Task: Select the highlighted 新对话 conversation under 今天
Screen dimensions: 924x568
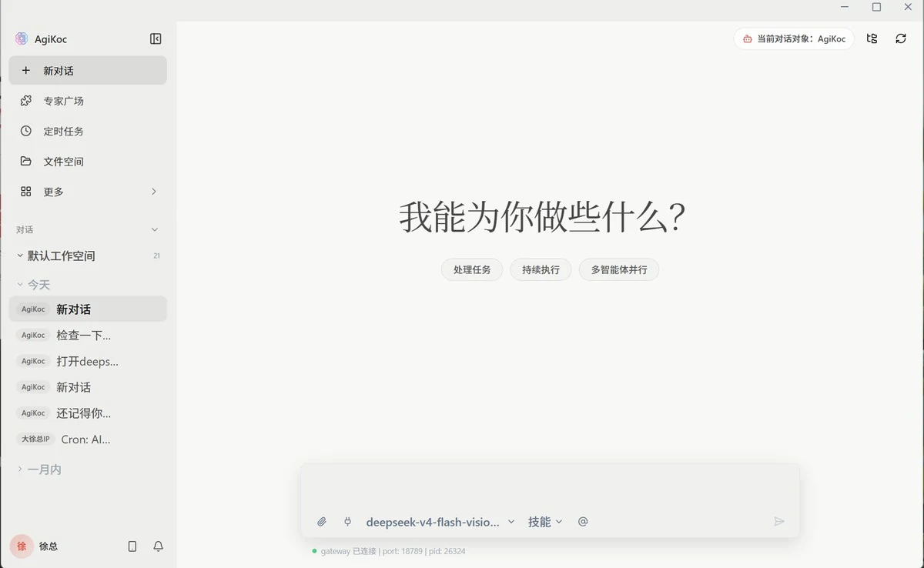Action: point(88,309)
